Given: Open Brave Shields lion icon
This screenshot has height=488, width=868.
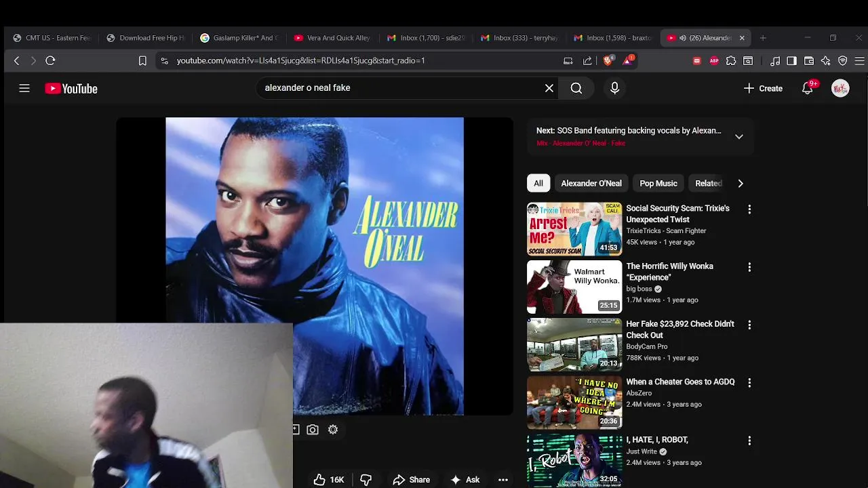Looking at the screenshot, I should [x=608, y=60].
